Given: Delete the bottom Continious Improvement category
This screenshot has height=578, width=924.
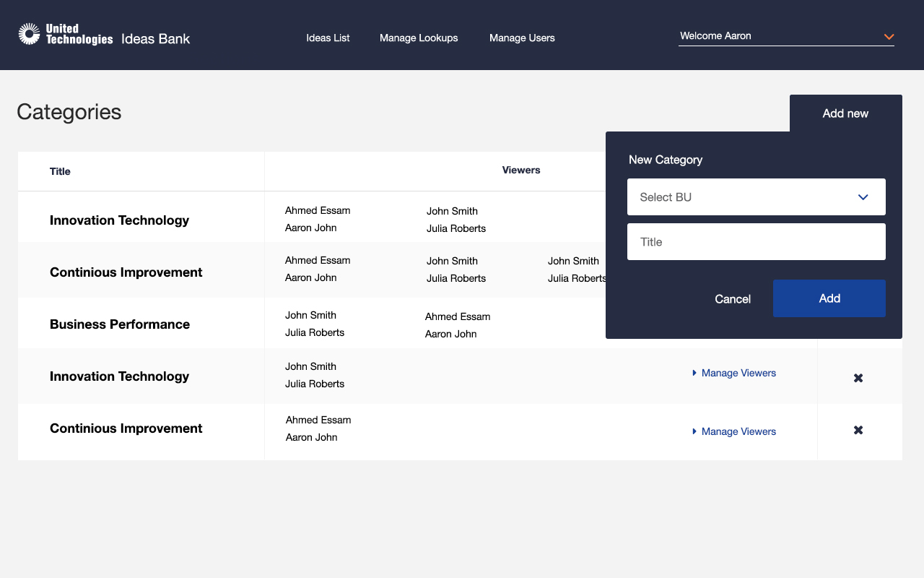Looking at the screenshot, I should [858, 430].
